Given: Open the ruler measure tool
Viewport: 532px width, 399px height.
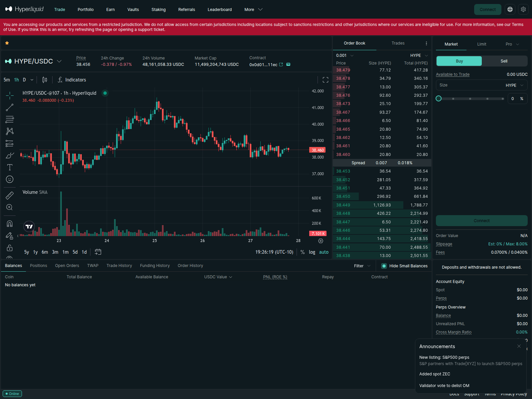Looking at the screenshot, I should [x=10, y=196].
